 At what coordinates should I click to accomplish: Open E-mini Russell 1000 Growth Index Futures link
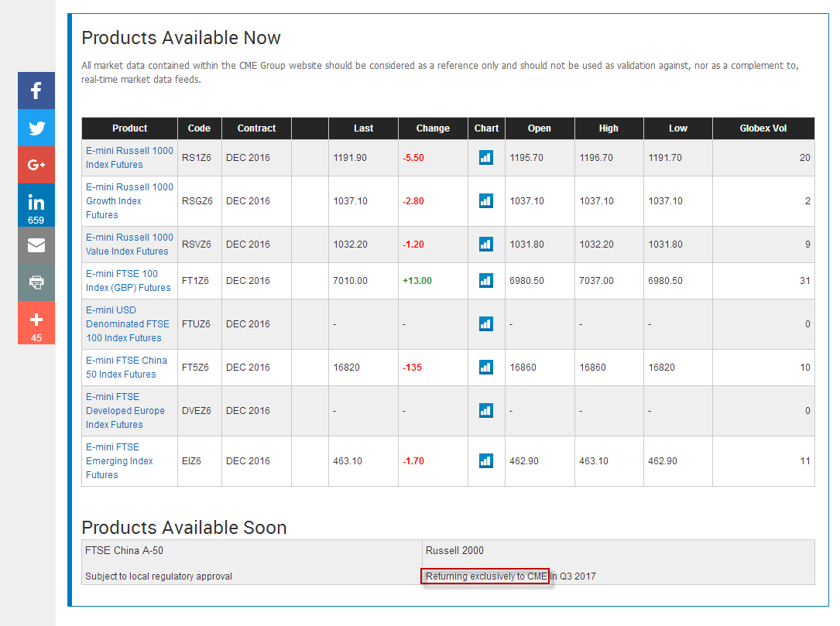coord(129,201)
